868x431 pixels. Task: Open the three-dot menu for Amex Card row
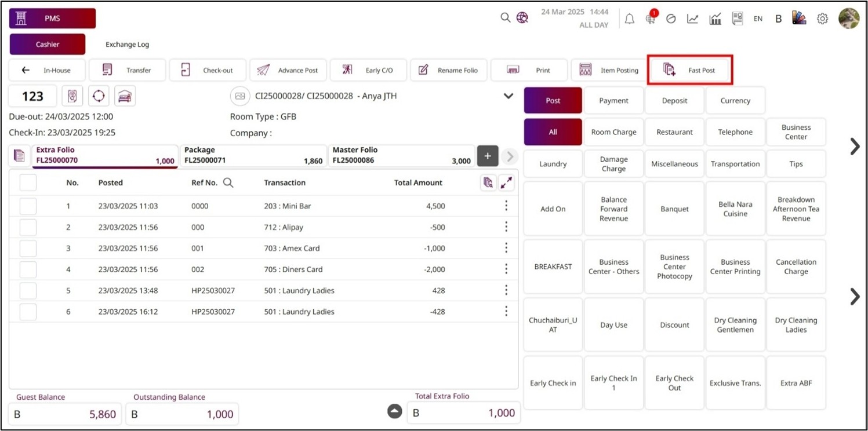(x=506, y=248)
